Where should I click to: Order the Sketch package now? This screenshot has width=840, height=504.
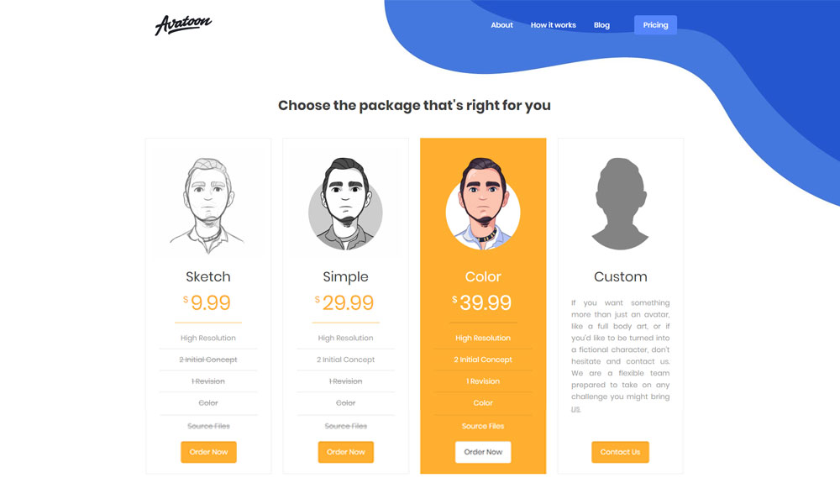click(x=208, y=452)
